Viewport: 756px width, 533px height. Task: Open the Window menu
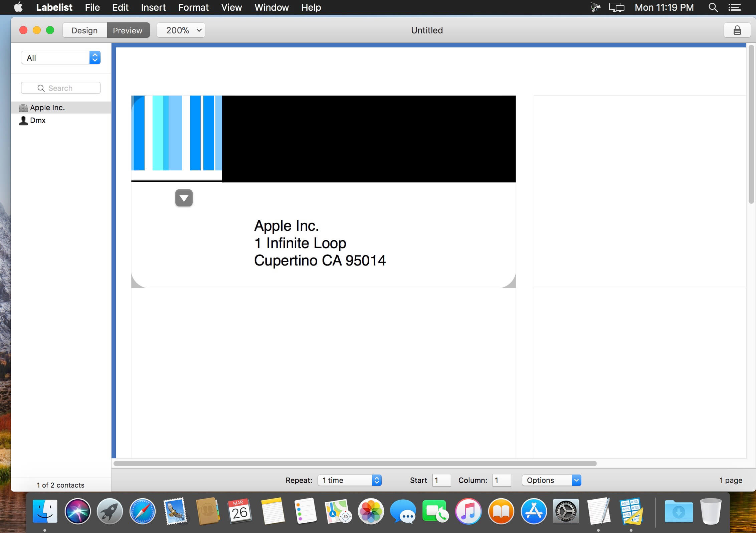[271, 7]
